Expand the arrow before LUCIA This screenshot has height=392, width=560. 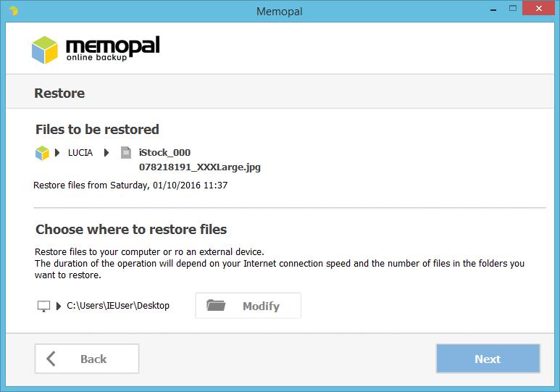click(x=57, y=153)
